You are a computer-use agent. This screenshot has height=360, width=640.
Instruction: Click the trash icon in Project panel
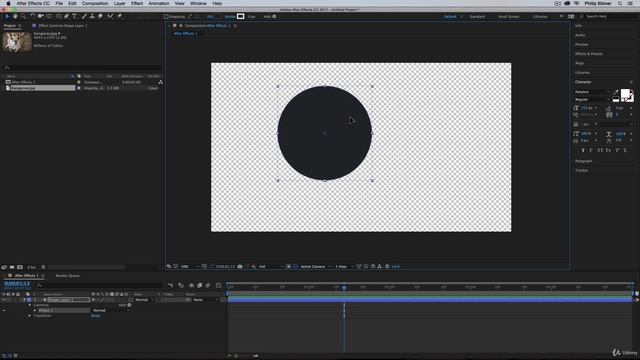coord(43,267)
